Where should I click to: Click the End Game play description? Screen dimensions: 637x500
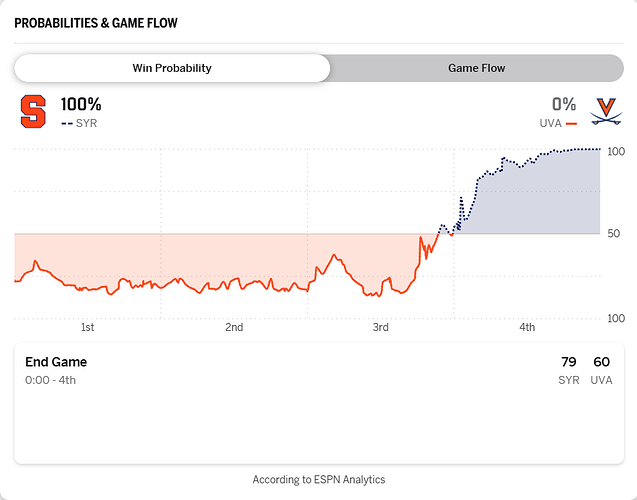tap(56, 362)
